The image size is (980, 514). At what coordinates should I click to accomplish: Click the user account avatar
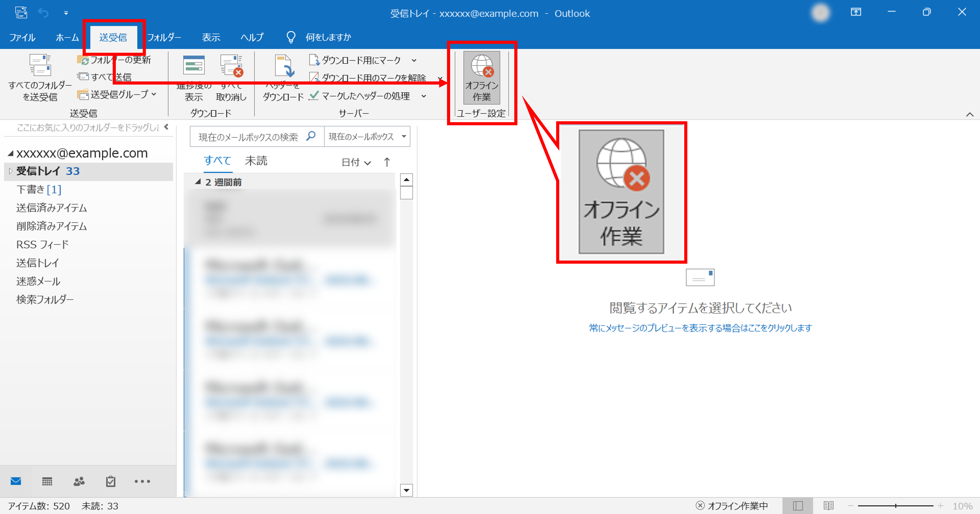(821, 13)
